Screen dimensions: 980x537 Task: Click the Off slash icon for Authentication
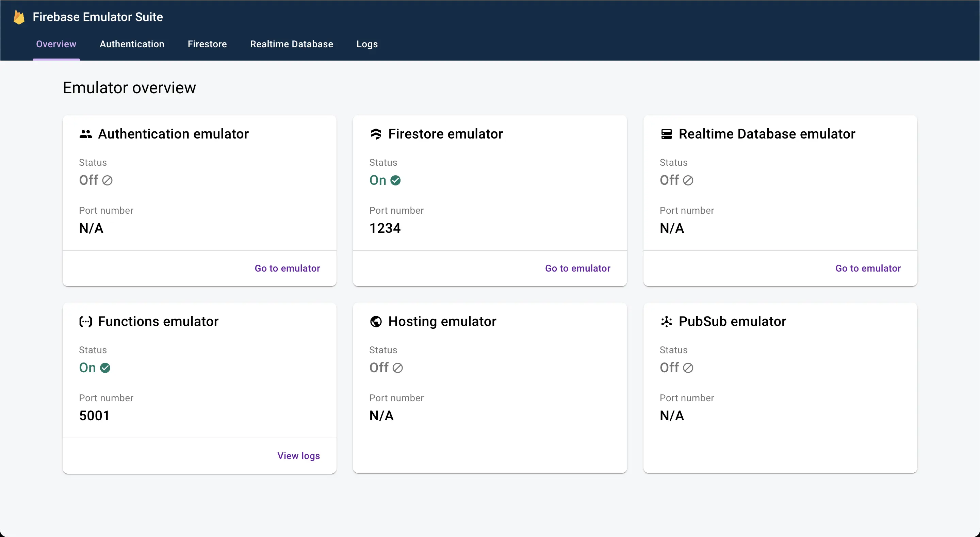108,180
